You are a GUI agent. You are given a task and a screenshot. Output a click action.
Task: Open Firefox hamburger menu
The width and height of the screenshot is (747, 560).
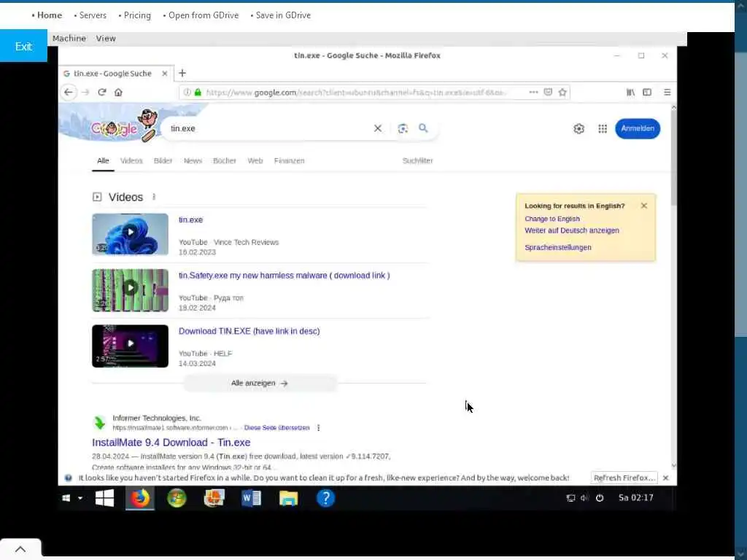tap(667, 93)
